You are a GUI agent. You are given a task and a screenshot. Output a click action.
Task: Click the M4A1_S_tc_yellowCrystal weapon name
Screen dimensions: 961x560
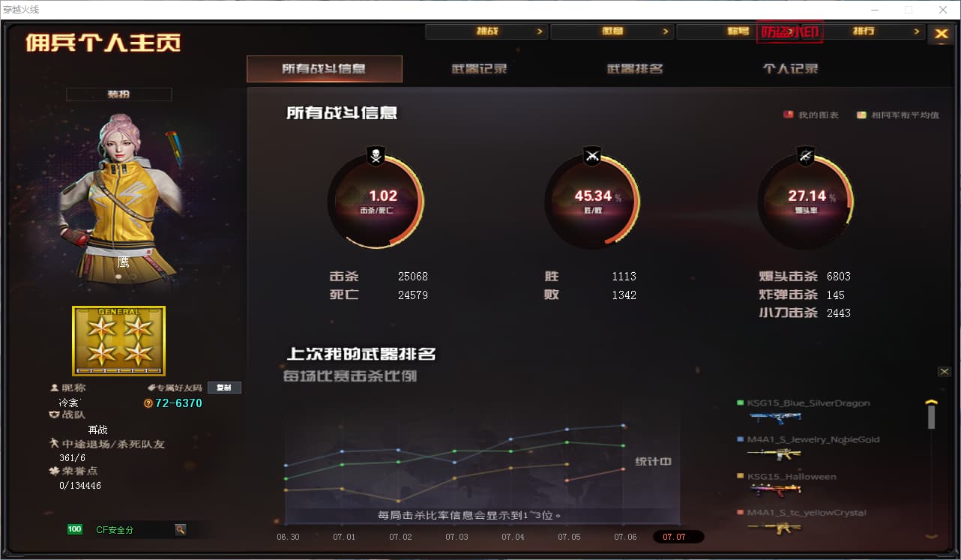[x=807, y=513]
